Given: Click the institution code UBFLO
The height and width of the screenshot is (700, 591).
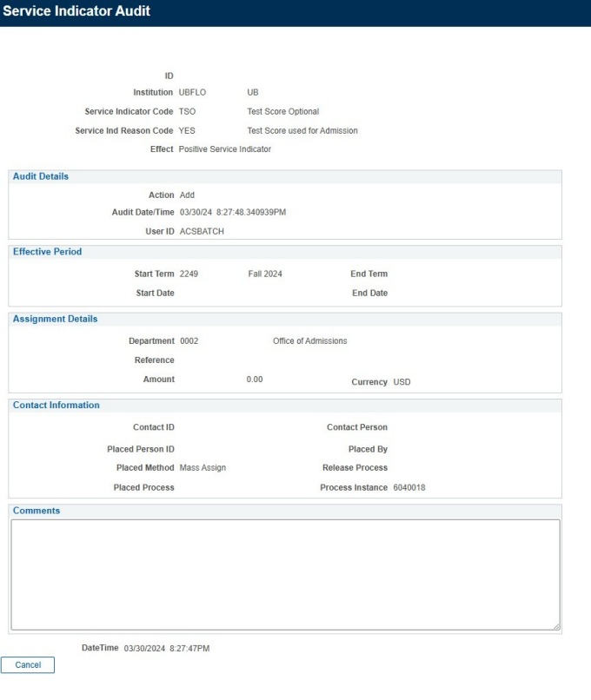Looking at the screenshot, I should pos(193,92).
